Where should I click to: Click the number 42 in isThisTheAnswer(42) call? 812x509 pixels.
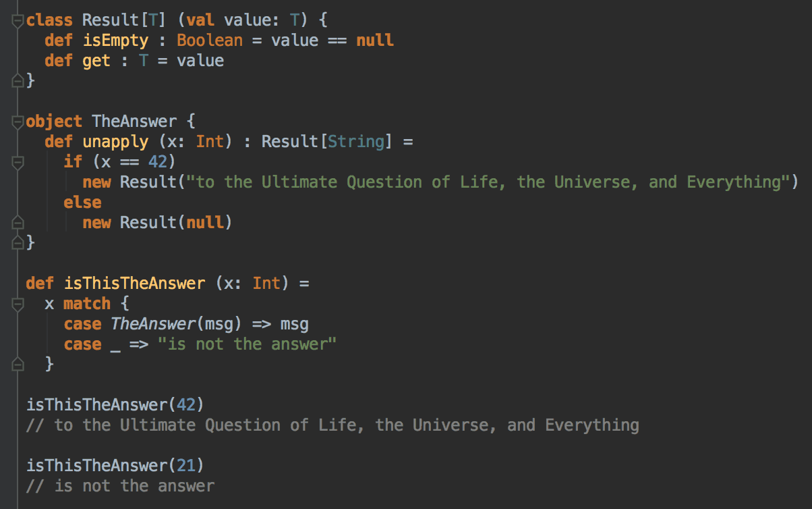click(x=185, y=405)
